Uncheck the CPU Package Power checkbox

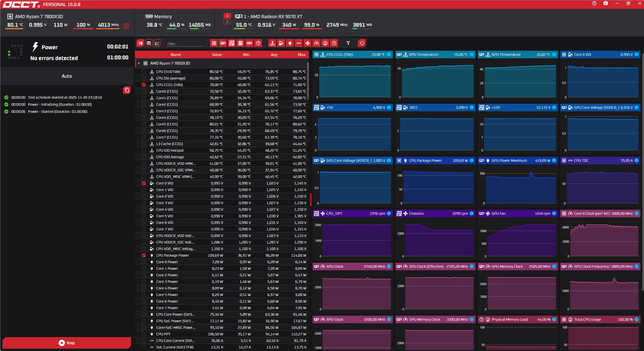[x=144, y=255]
